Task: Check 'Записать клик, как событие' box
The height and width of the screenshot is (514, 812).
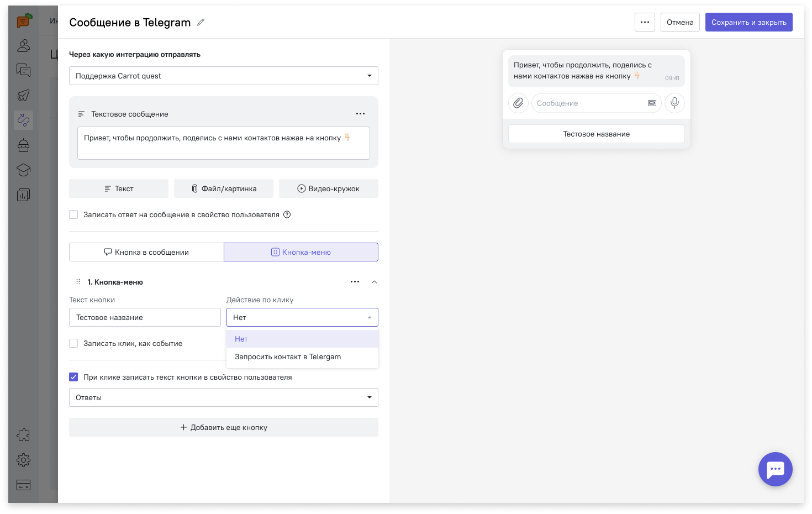Action: click(x=73, y=343)
